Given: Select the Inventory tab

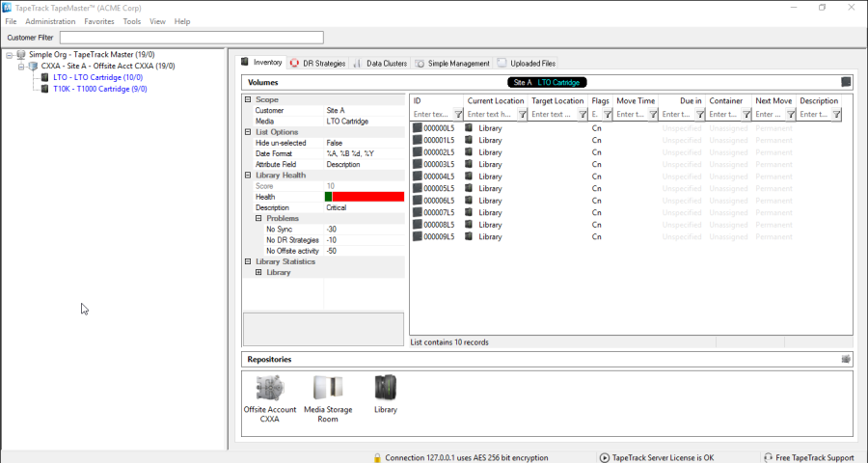Looking at the screenshot, I should point(261,63).
